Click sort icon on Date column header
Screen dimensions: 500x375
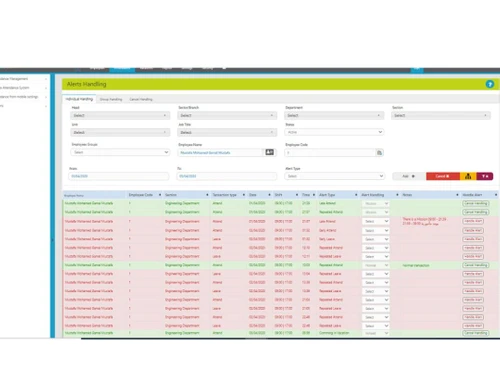coord(269,195)
